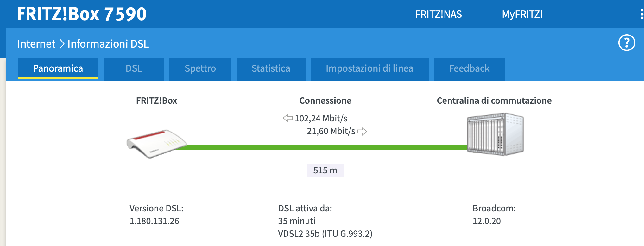Click the 515 m line length label

click(x=325, y=170)
